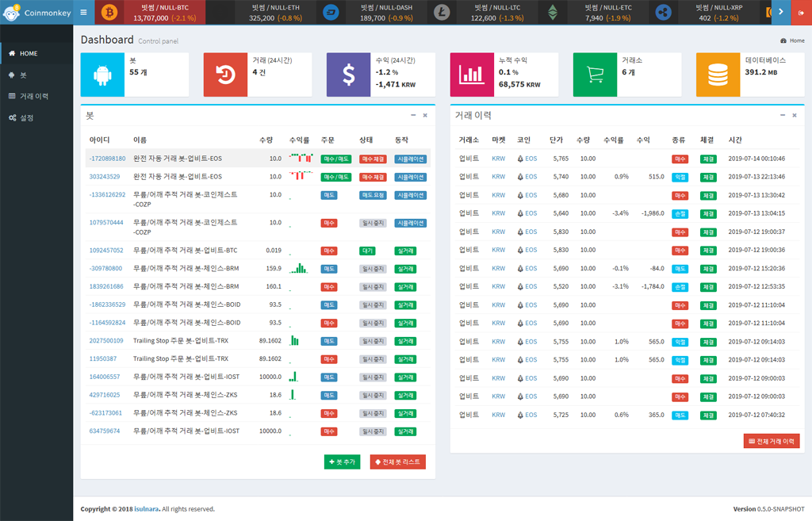This screenshot has height=521, width=812.
Task: Close the 봇 panel with x icon
Action: click(425, 115)
